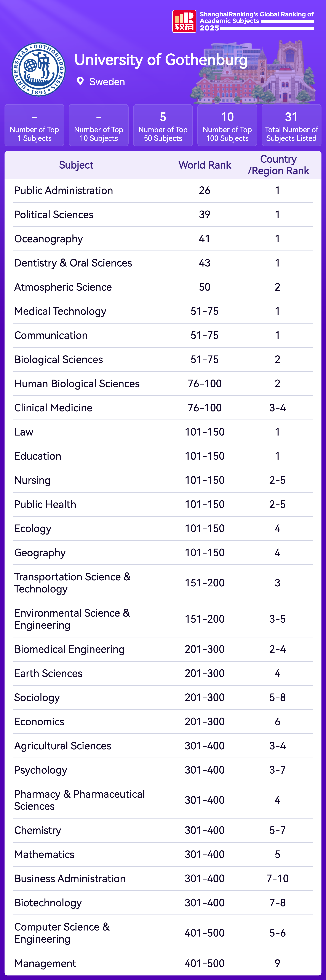Click the Dentistry & Oral Sciences subject
Viewport: 326px width, 980px height.
73,263
